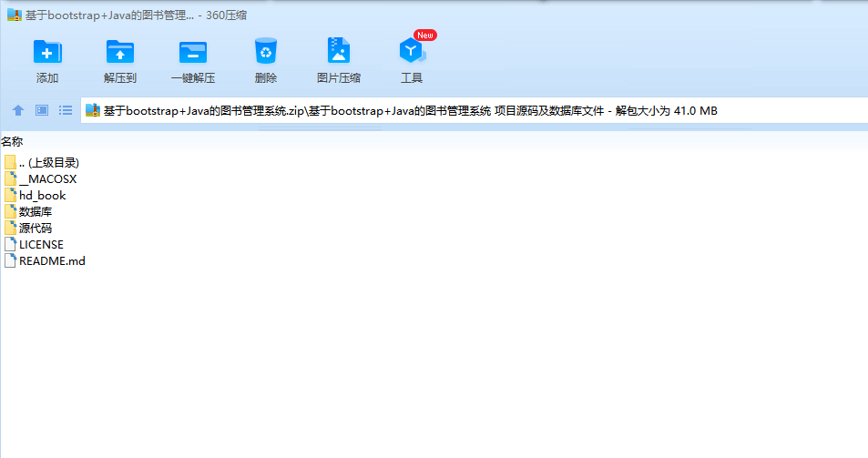The height and width of the screenshot is (458, 868).
Task: Open the 图片压缩 image compression tool
Action: pyautogui.click(x=339, y=50)
